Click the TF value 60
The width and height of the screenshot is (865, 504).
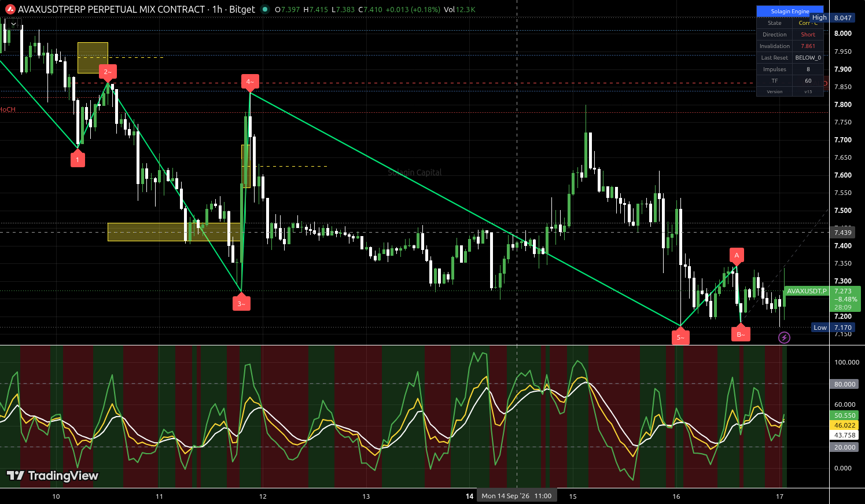tap(808, 81)
